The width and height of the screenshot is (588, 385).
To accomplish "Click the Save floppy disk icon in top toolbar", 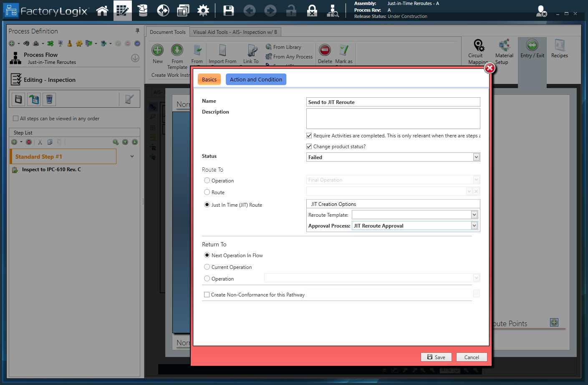I will 228,10.
